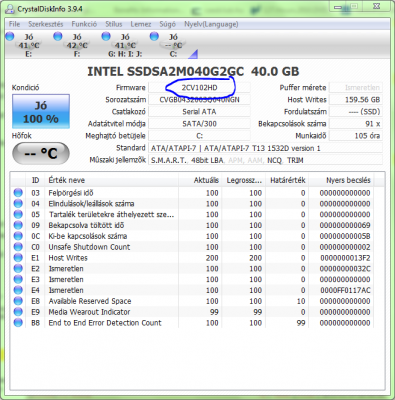This screenshot has height=400, width=395.
Task: Click the Hőfok label
Action: point(22,136)
